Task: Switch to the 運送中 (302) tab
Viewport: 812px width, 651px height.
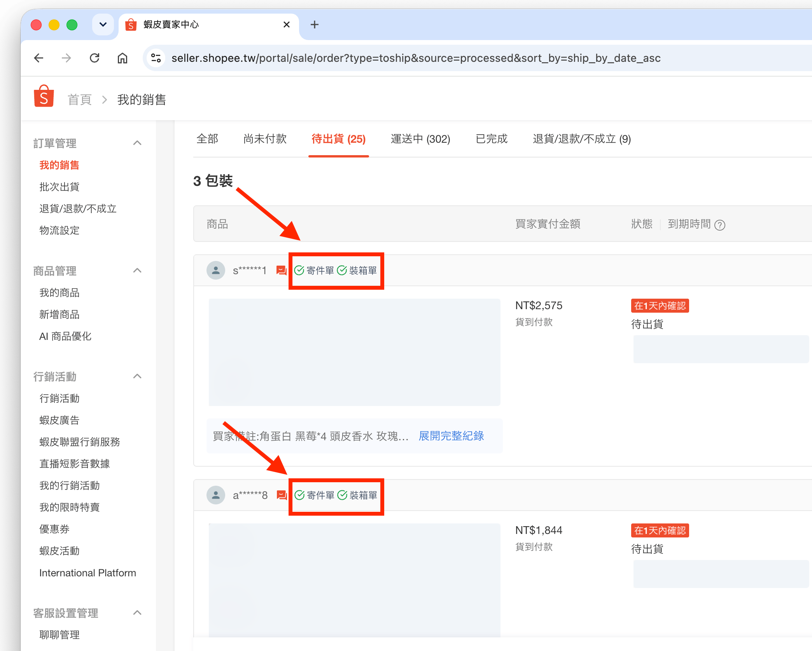Action: [420, 139]
